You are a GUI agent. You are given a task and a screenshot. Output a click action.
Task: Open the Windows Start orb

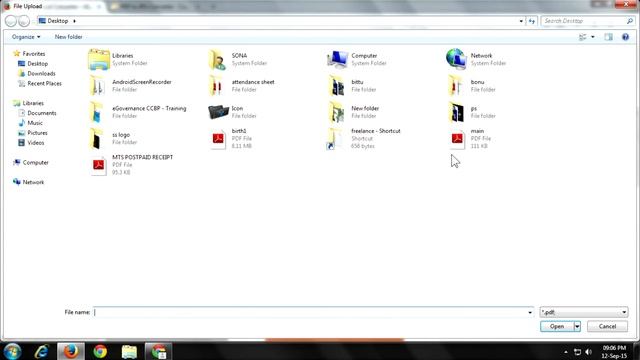click(13, 351)
